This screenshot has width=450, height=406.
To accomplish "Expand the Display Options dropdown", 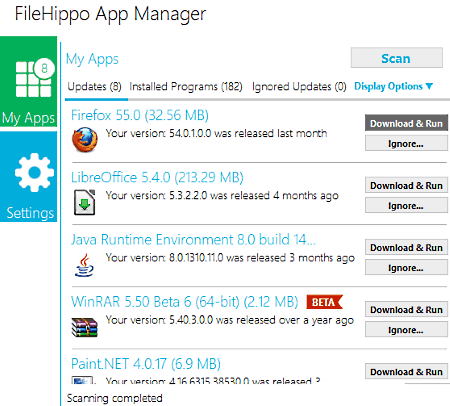I will coord(393,86).
